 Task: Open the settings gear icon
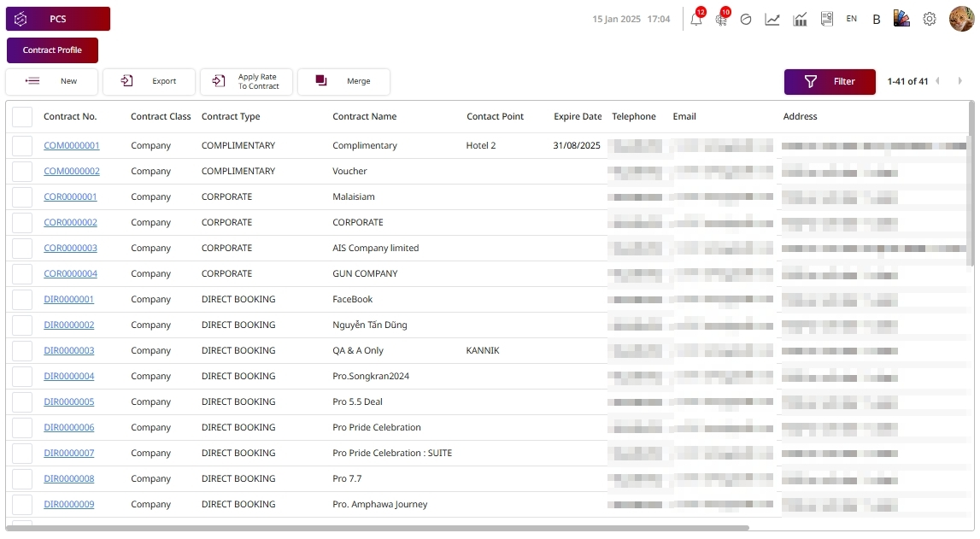tap(930, 19)
